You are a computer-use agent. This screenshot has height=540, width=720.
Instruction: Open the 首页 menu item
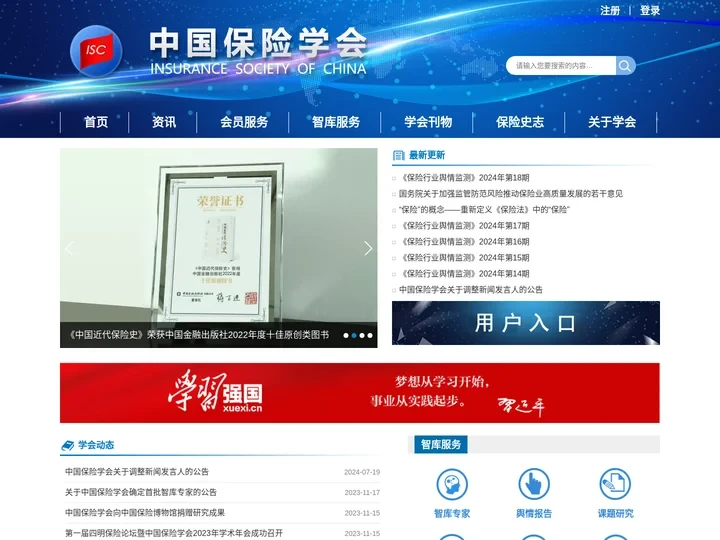tap(96, 122)
